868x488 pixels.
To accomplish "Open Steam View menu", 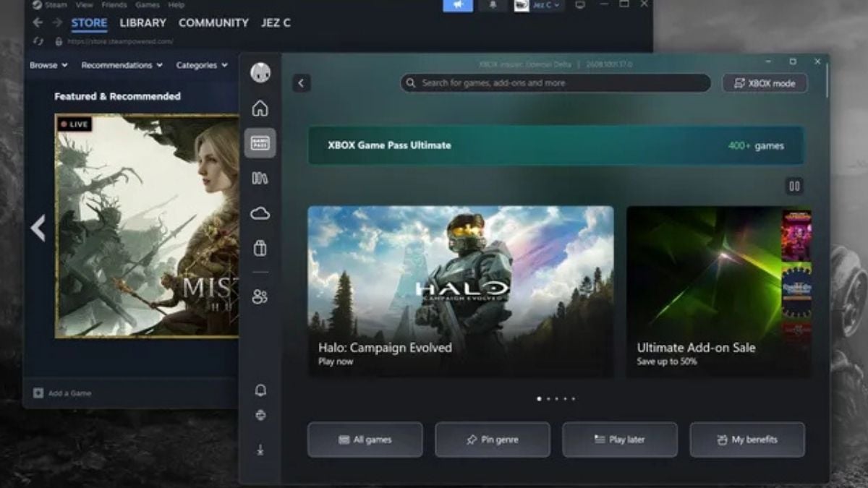I will [x=84, y=4].
